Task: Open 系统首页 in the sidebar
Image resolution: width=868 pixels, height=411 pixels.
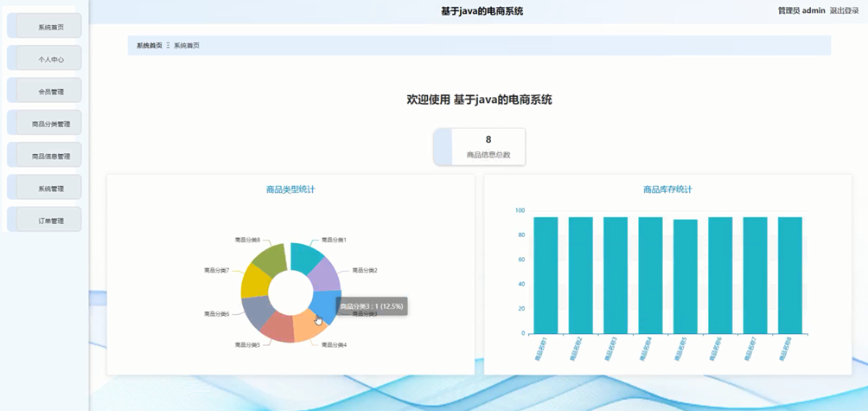Action: 50,27
